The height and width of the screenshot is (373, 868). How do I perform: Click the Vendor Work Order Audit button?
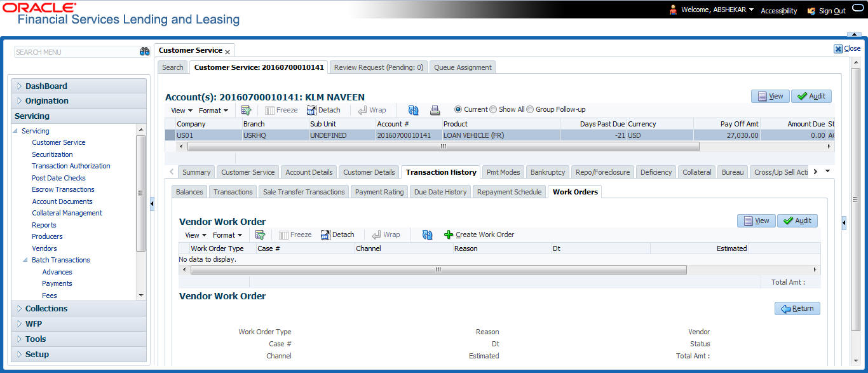[x=797, y=220]
